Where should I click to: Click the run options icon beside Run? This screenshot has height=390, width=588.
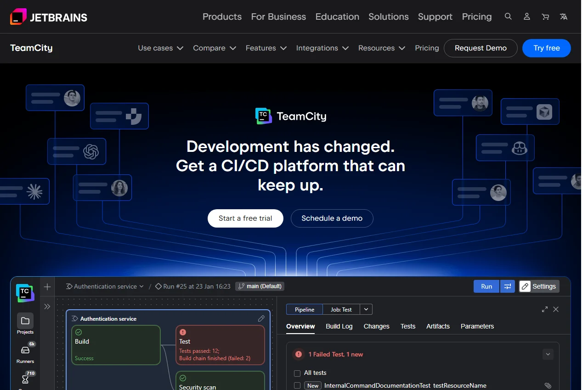click(x=508, y=286)
